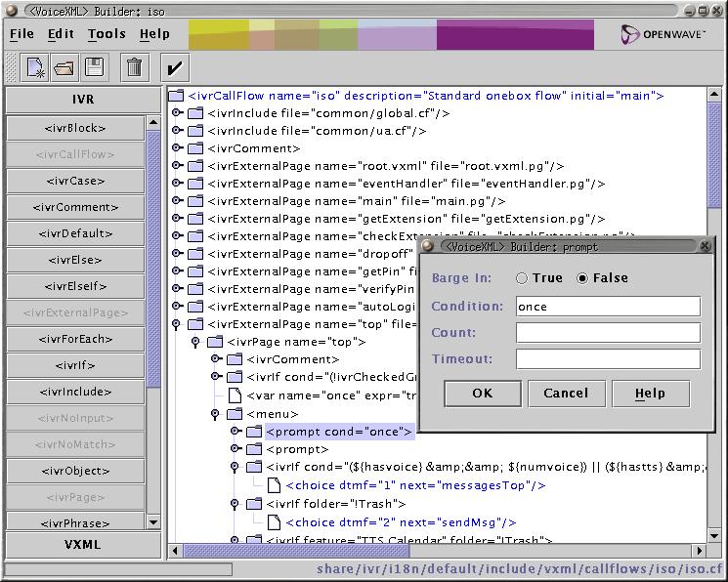Cancel the prompt dialog
Screen dimensions: 728x582
click(x=567, y=394)
